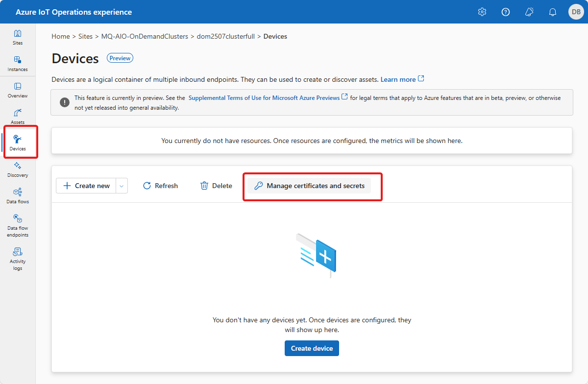Screen dimensions: 588x384
Task: Click the key icon beside Manage certificates
Action: (x=258, y=186)
